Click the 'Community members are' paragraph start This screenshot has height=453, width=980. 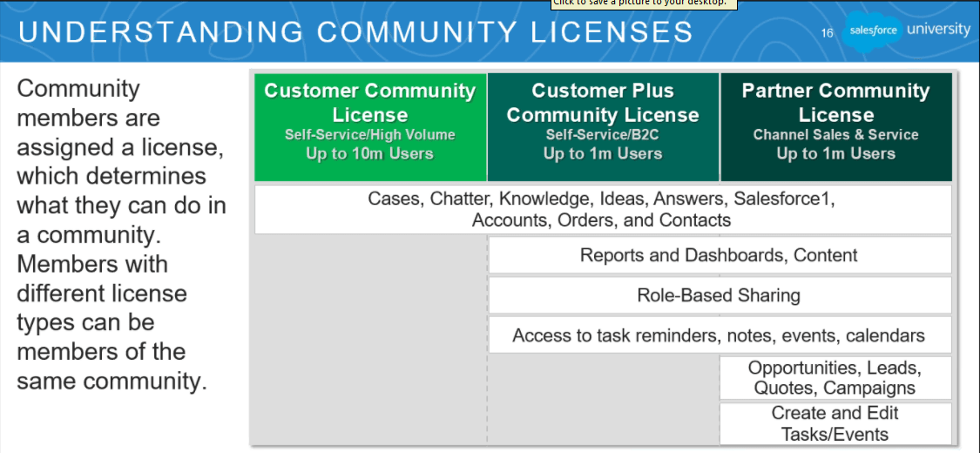pyautogui.click(x=88, y=103)
